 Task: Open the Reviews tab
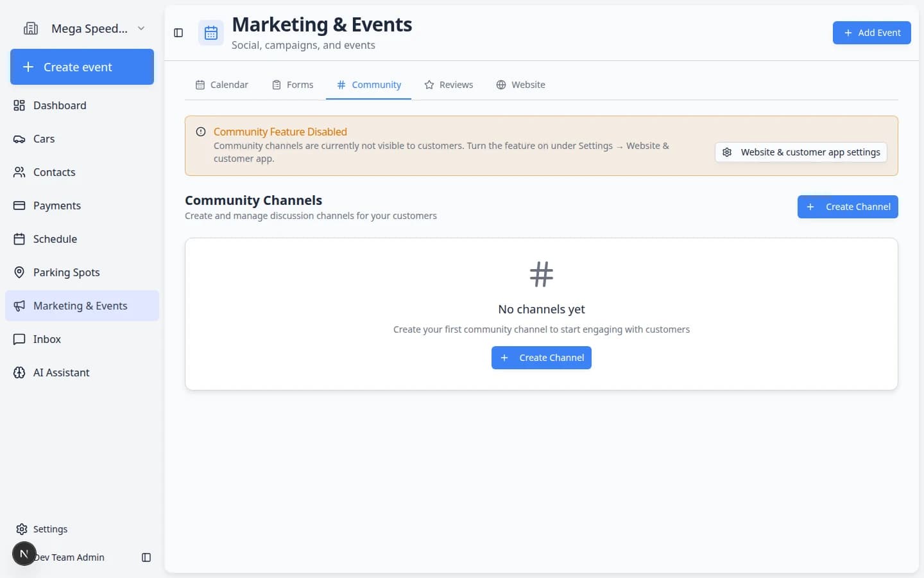(449, 85)
